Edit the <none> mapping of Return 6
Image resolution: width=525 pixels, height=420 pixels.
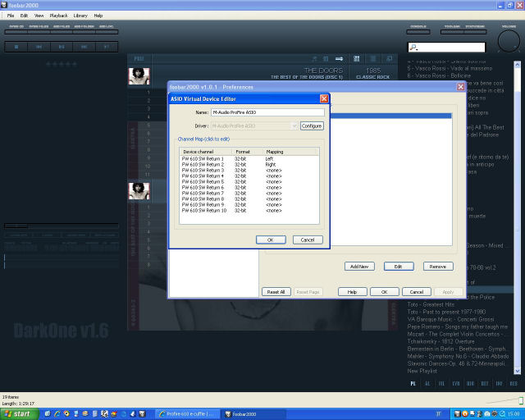pyautogui.click(x=273, y=187)
